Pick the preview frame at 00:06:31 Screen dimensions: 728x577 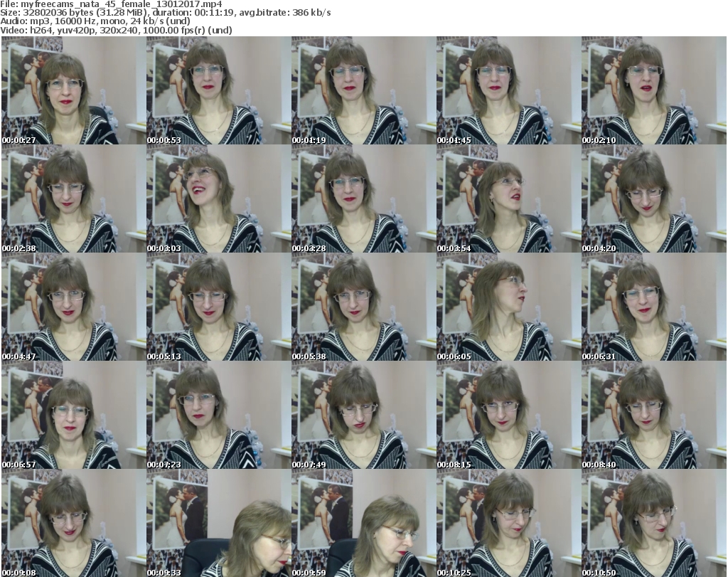pyautogui.click(x=654, y=307)
